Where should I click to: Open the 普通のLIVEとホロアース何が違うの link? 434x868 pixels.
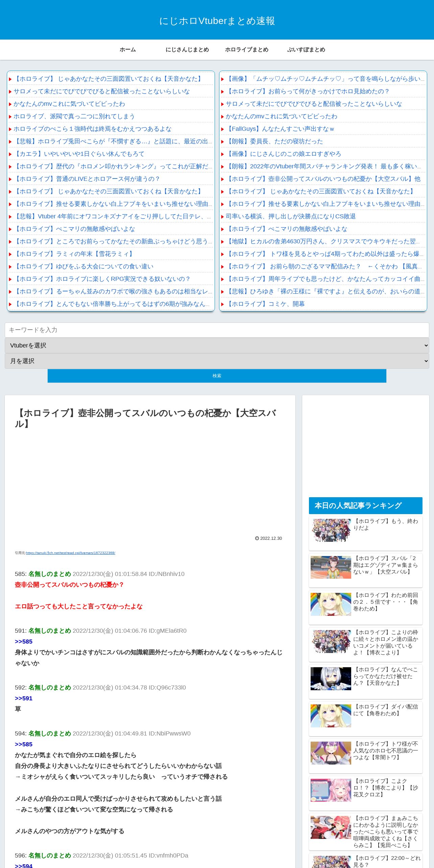(x=86, y=179)
